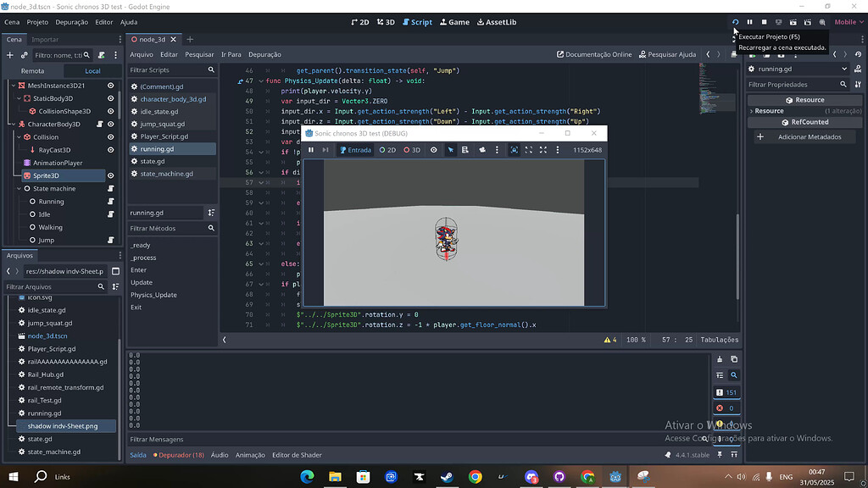Open node_3d.tscn in the file system dock
This screenshot has width=868, height=488.
click(x=47, y=335)
